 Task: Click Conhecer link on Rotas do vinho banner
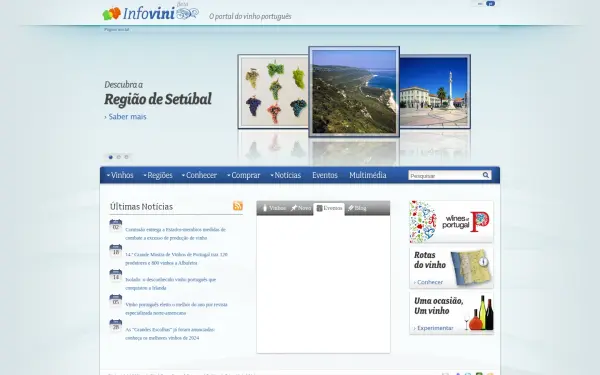click(428, 282)
